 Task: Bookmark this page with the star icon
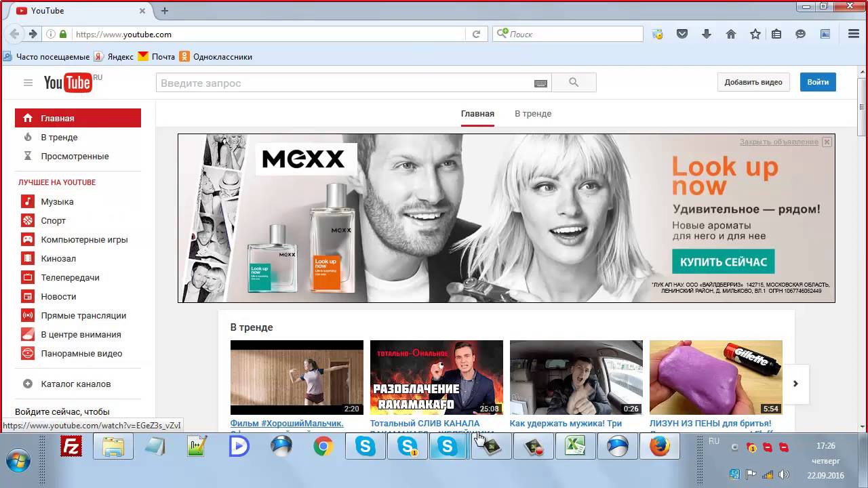755,34
